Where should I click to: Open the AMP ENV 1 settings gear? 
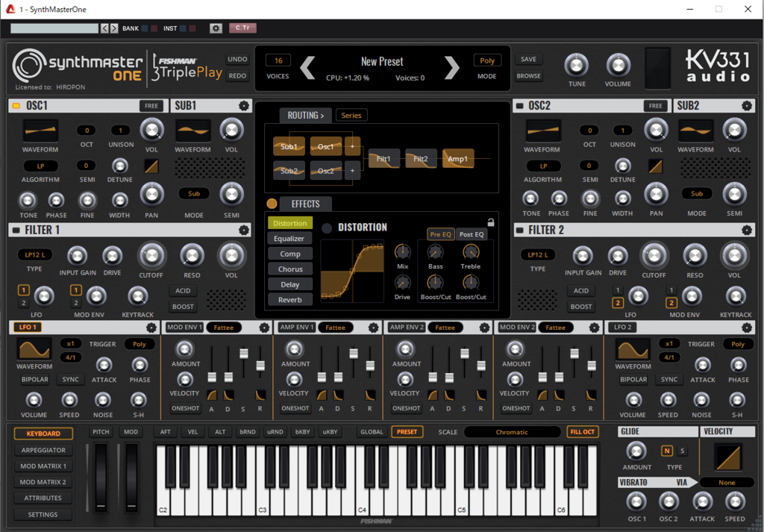click(x=374, y=328)
